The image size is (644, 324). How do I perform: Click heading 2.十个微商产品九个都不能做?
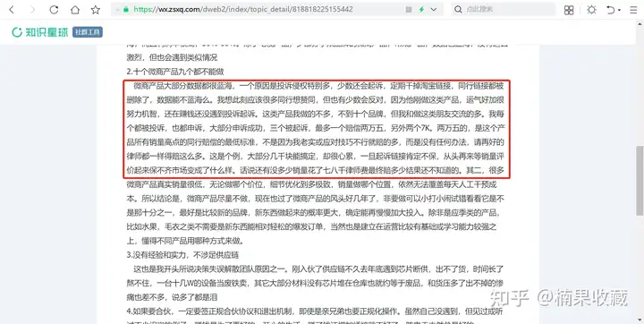[175, 71]
